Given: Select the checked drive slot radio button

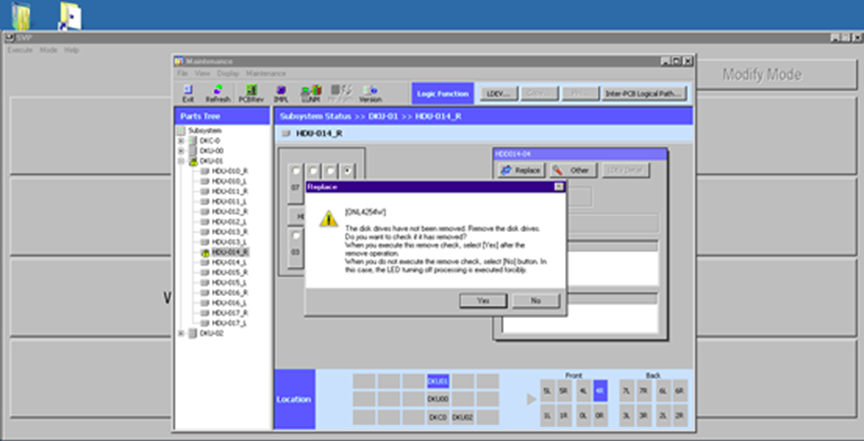Looking at the screenshot, I should pos(347,171).
